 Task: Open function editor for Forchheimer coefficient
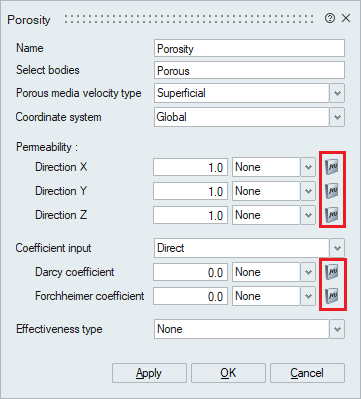pos(332,296)
